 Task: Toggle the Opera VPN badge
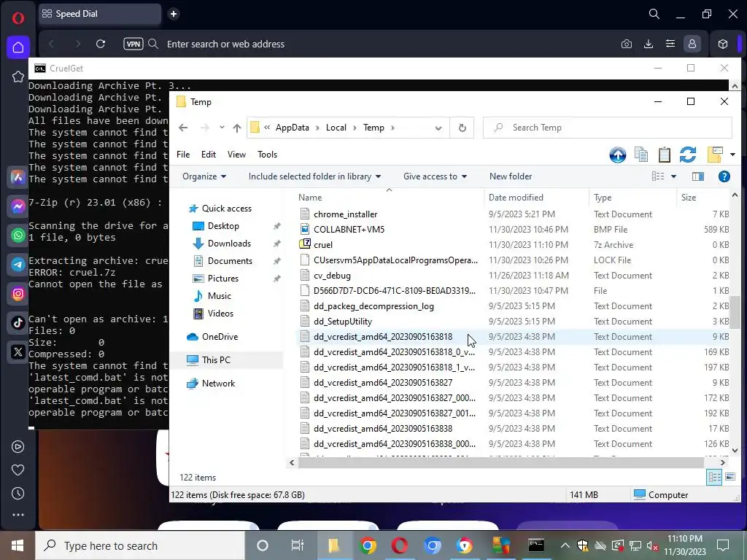point(133,44)
